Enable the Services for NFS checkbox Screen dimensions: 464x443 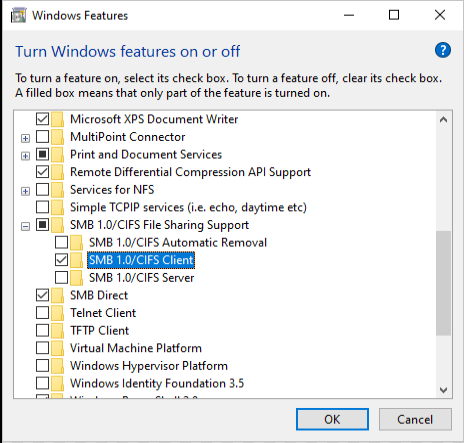coord(42,190)
